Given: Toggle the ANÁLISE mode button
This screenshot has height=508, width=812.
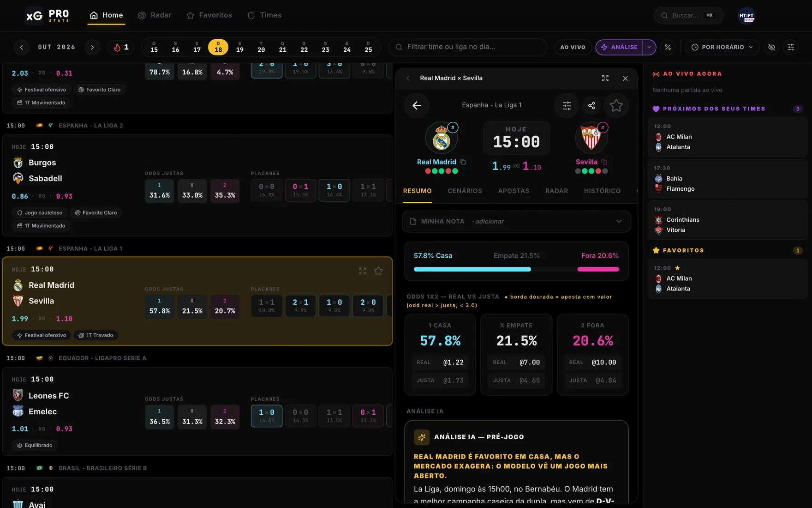Looking at the screenshot, I should [x=619, y=47].
